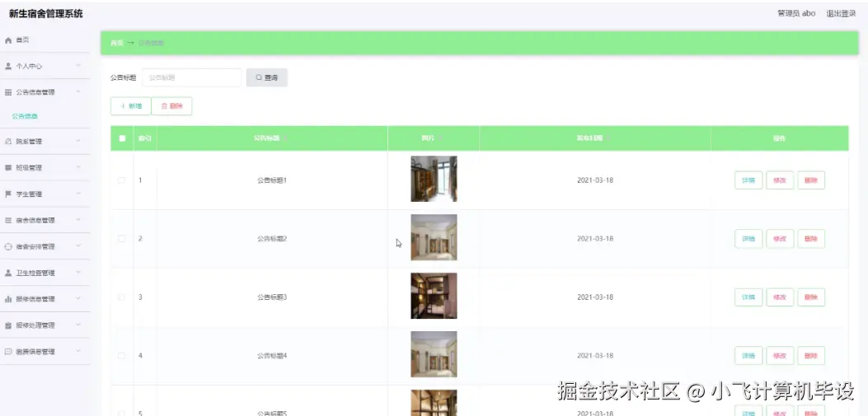This screenshot has width=868, height=416.
Task: Toggle the select-all checkbox in table header
Action: pyautogui.click(x=122, y=138)
